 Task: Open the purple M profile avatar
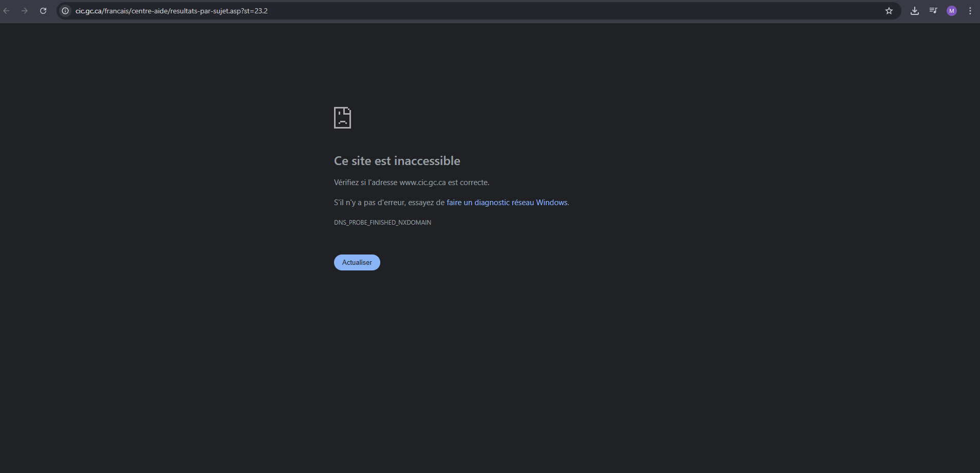(x=952, y=11)
